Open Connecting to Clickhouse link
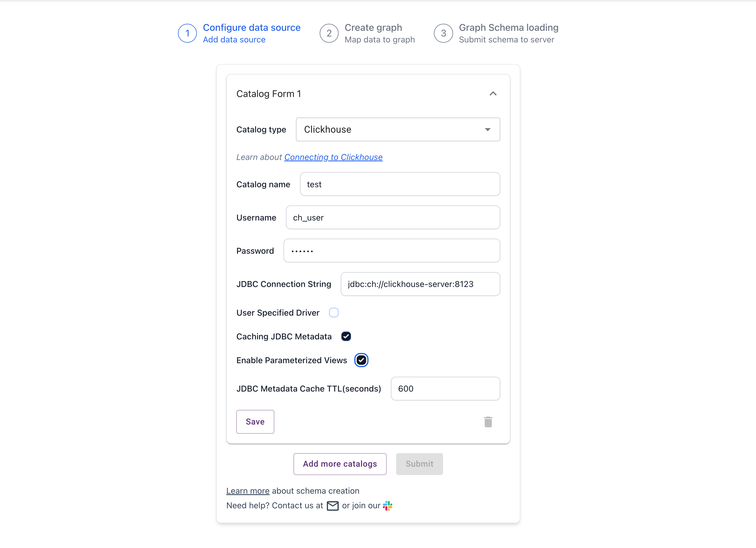This screenshot has width=756, height=548. 333,157
